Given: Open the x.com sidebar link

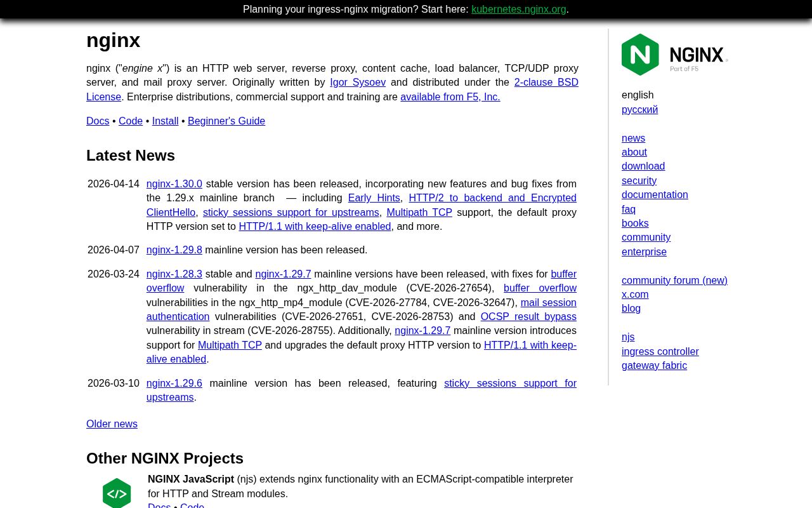Looking at the screenshot, I should [635, 294].
